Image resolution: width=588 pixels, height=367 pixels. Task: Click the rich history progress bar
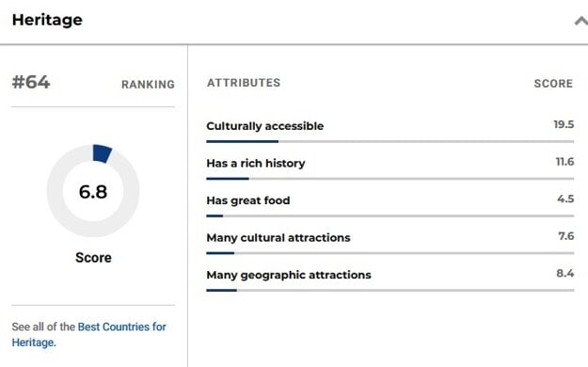[x=390, y=179]
